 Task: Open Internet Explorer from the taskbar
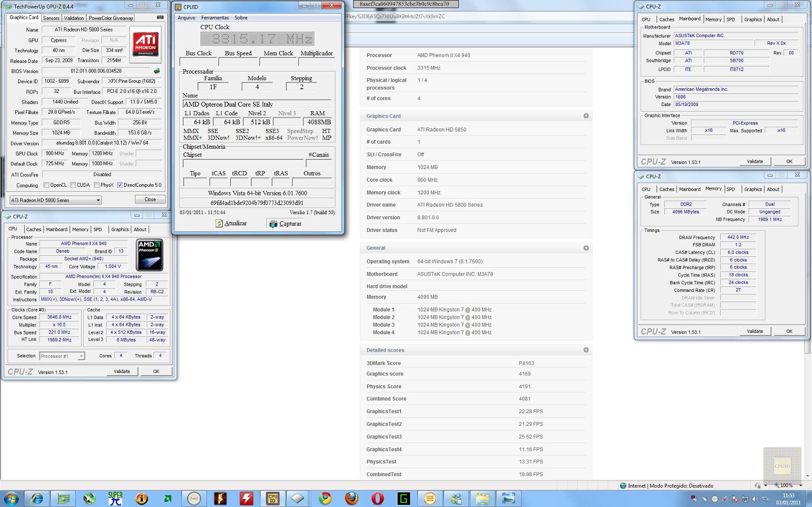pyautogui.click(x=37, y=498)
